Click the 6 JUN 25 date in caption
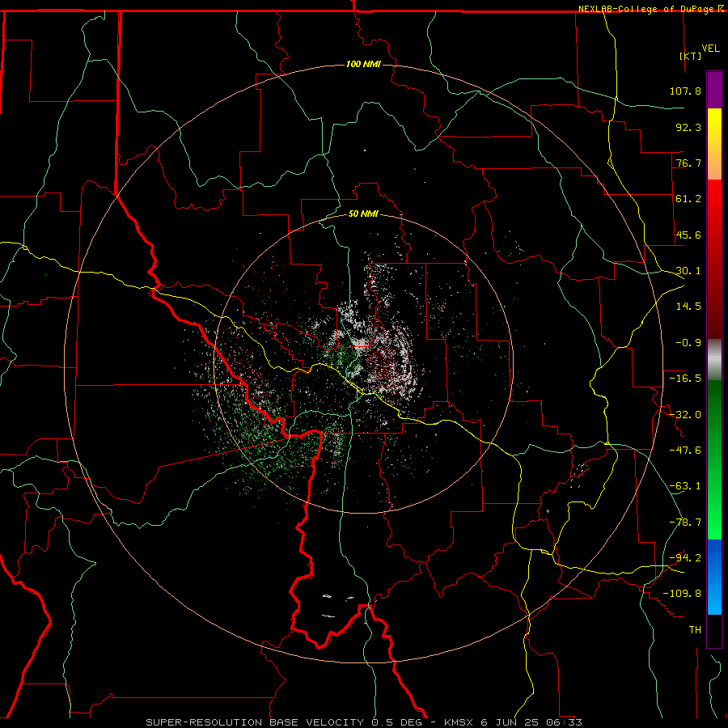728x728 pixels. (510, 722)
